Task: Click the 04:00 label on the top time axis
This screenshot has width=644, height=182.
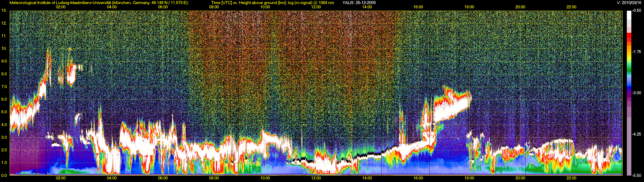Action: [x=112, y=7]
